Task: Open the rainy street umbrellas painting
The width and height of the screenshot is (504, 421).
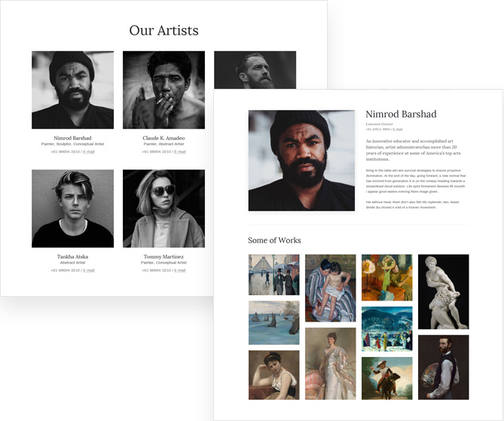Action: coord(273,274)
